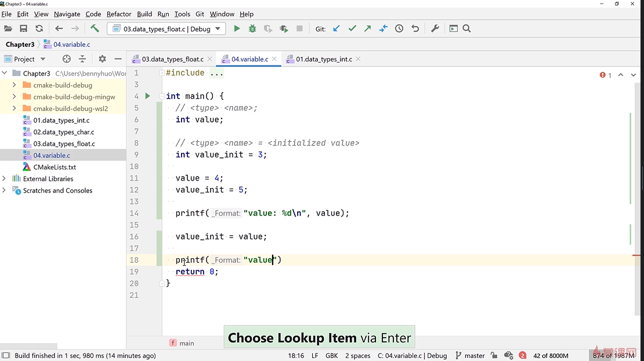Save all files with disk icon
This screenshot has width=644, height=361.
pos(23,29)
